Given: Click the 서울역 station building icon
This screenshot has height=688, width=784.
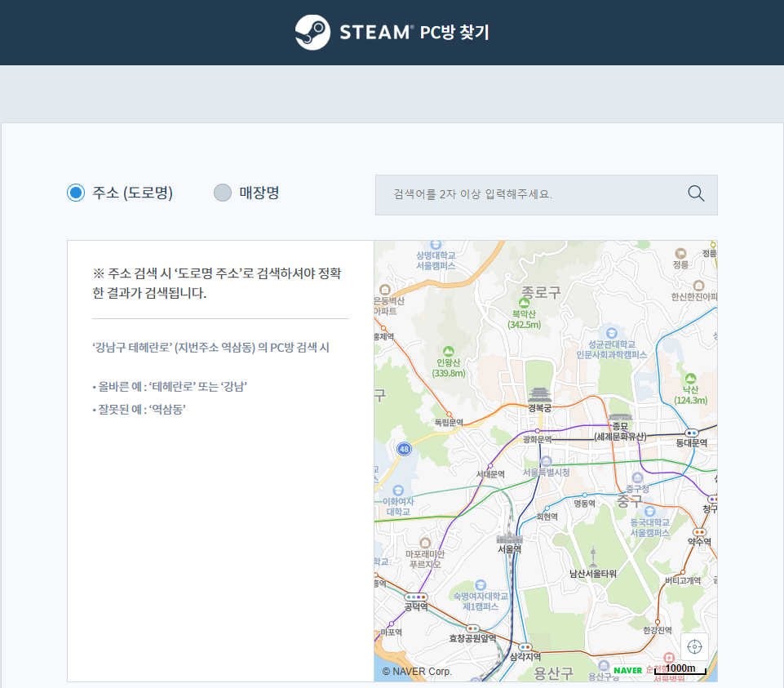Looking at the screenshot, I should click(x=510, y=538).
